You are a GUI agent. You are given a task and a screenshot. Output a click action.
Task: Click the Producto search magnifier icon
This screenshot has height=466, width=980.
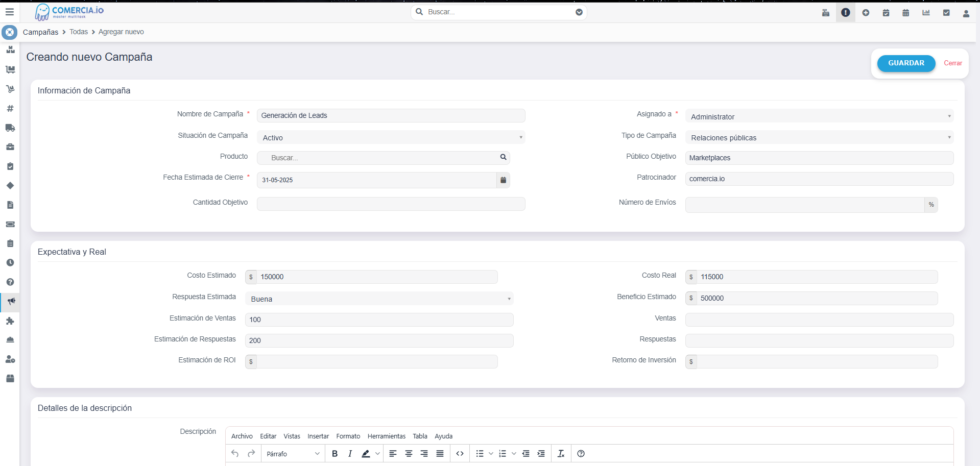tap(503, 157)
